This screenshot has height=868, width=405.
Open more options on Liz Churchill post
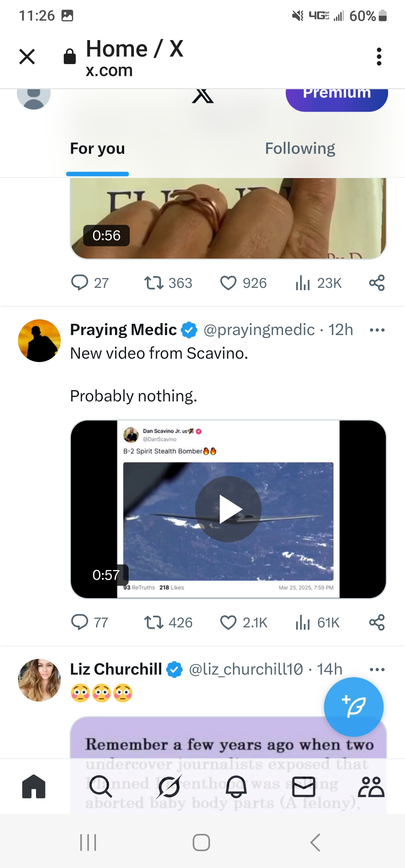tap(377, 670)
